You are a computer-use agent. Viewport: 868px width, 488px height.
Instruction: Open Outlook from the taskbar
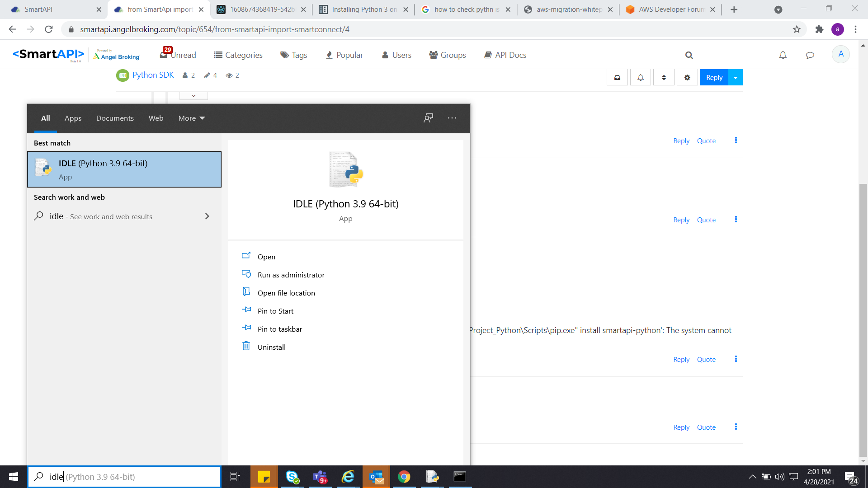pyautogui.click(x=376, y=477)
